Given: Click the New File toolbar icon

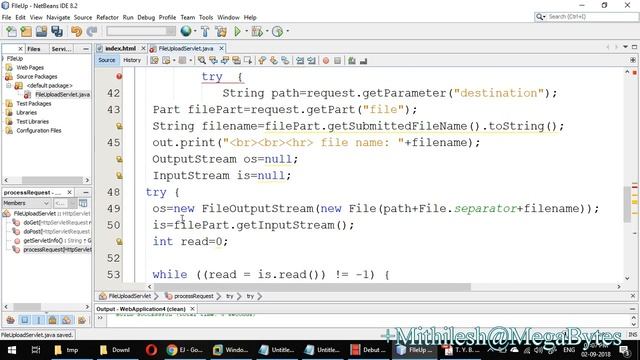Looking at the screenshot, I should [x=11, y=31].
